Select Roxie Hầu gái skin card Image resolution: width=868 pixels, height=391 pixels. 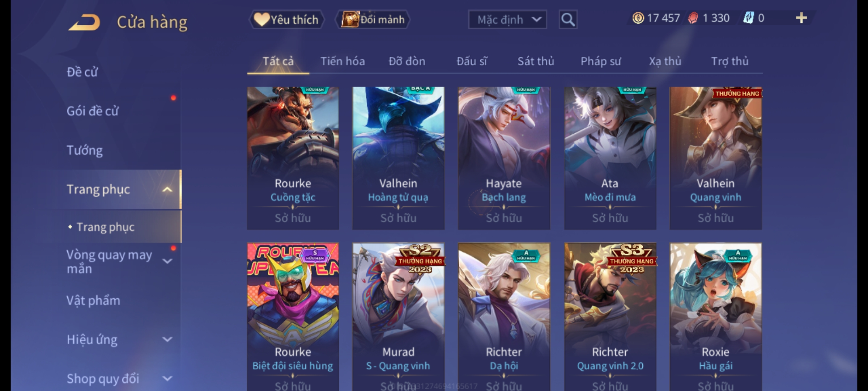[x=715, y=317]
